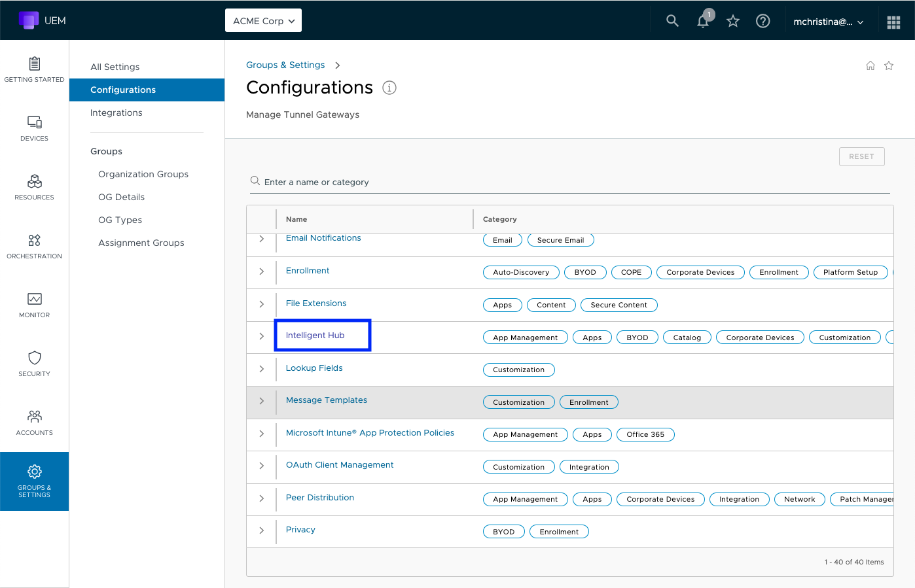This screenshot has width=915, height=588.
Task: Open the mchristina user account menu
Action: tap(828, 22)
